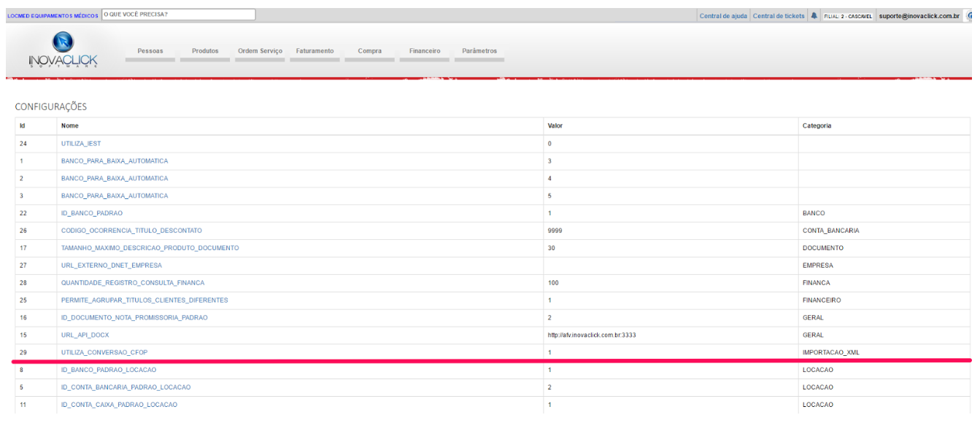Open Central de ajuda link

[x=722, y=16]
